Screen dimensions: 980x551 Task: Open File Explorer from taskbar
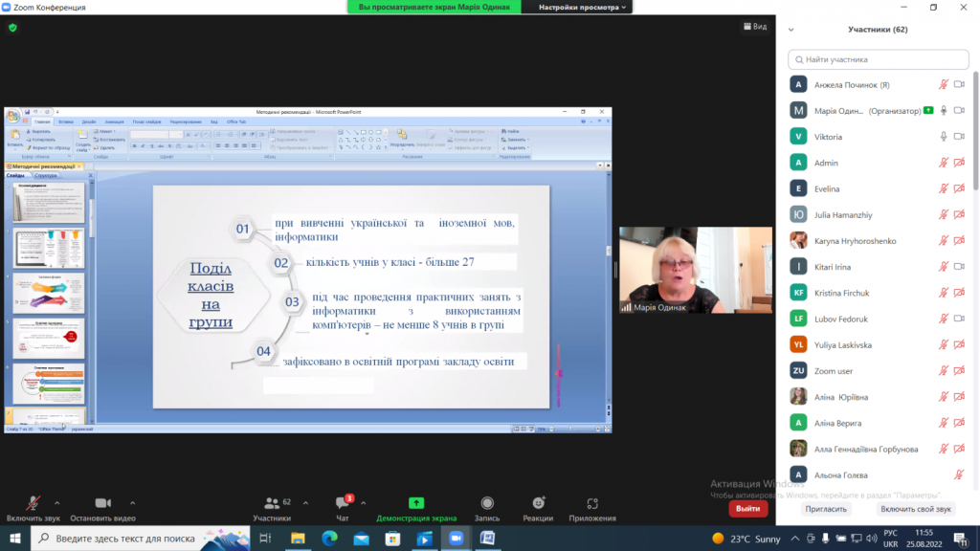pyautogui.click(x=298, y=539)
